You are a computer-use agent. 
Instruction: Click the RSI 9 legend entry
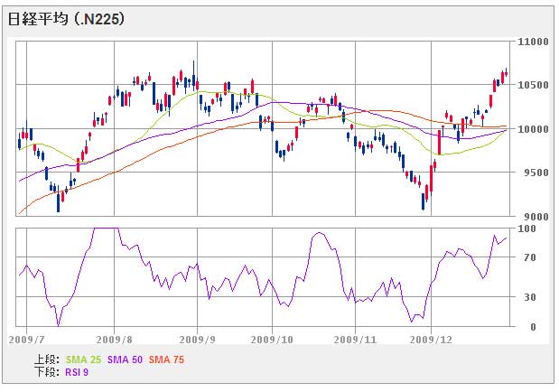coord(77,372)
